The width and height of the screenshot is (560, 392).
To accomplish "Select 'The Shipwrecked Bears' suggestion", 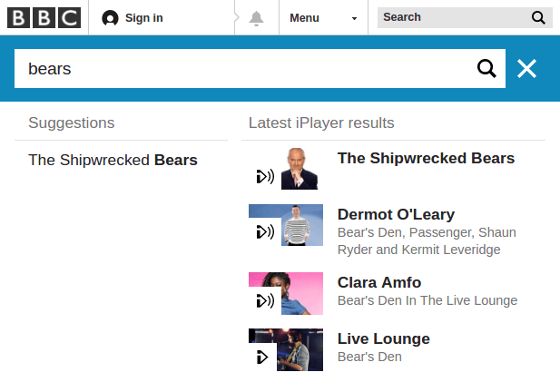I will (113, 160).
